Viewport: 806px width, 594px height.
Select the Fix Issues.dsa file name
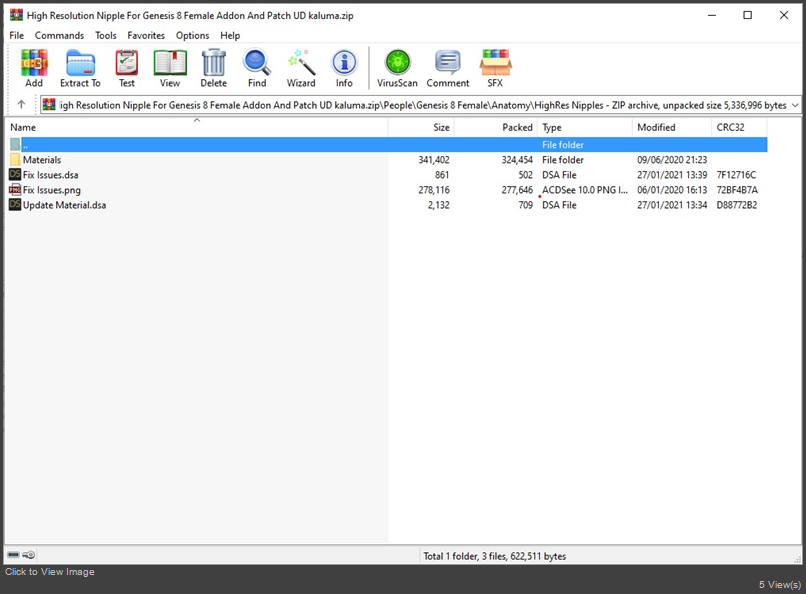(50, 175)
